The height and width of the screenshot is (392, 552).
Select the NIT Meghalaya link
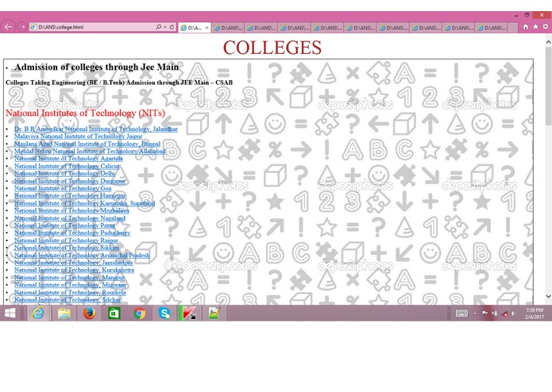tap(71, 210)
